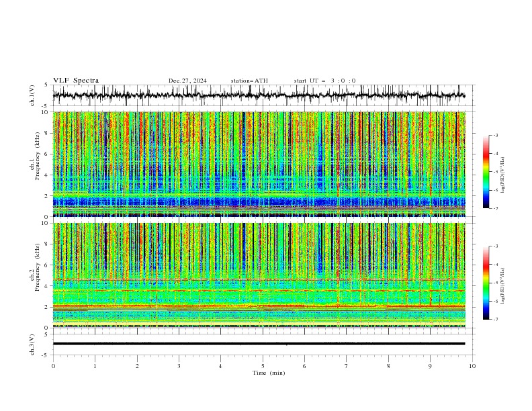Click the "5" voltage tick beside ch.1(V)
Image resolution: width=532 pixels, height=411 pixels.
tap(46, 85)
